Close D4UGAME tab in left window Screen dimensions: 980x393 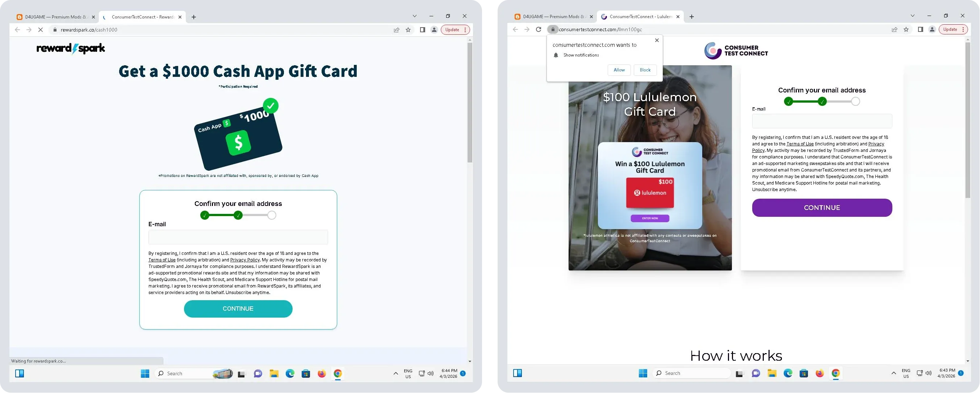(93, 17)
